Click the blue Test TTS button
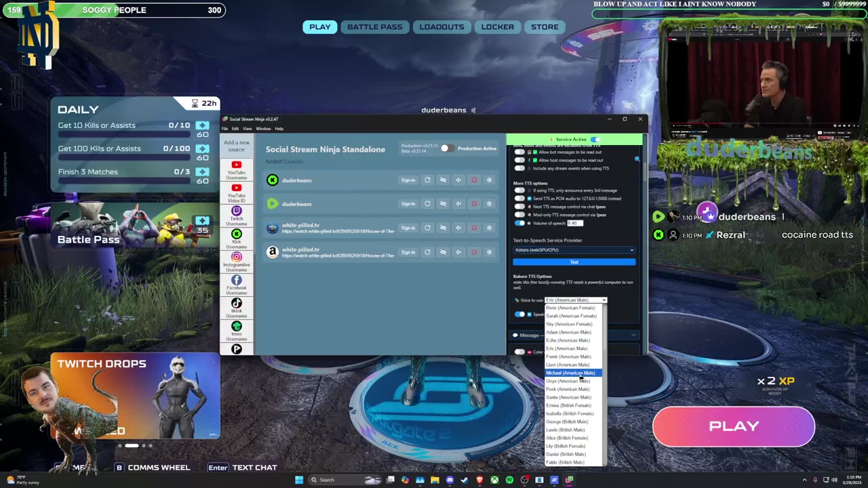Image resolution: width=868 pixels, height=488 pixels. (574, 262)
